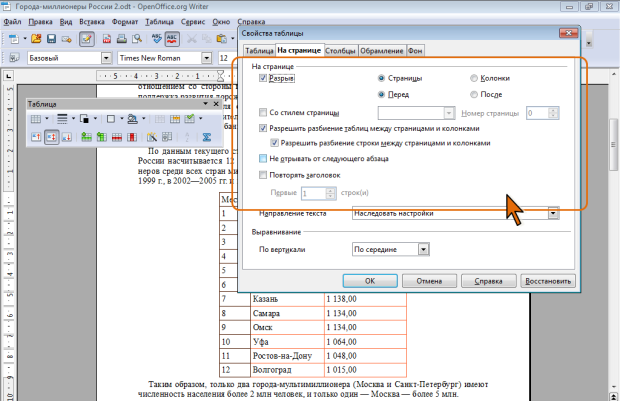Enable the Повторять заголовок checkbox

click(263, 174)
